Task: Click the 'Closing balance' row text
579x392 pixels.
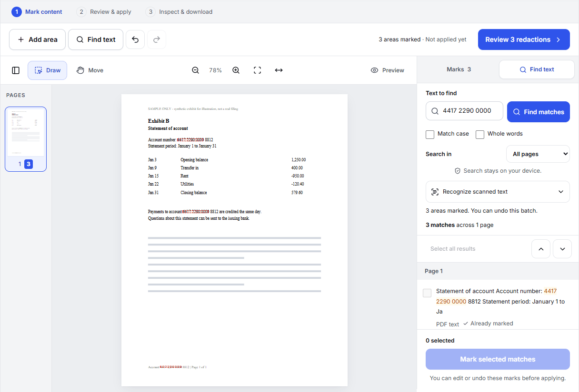Action: 194,193
